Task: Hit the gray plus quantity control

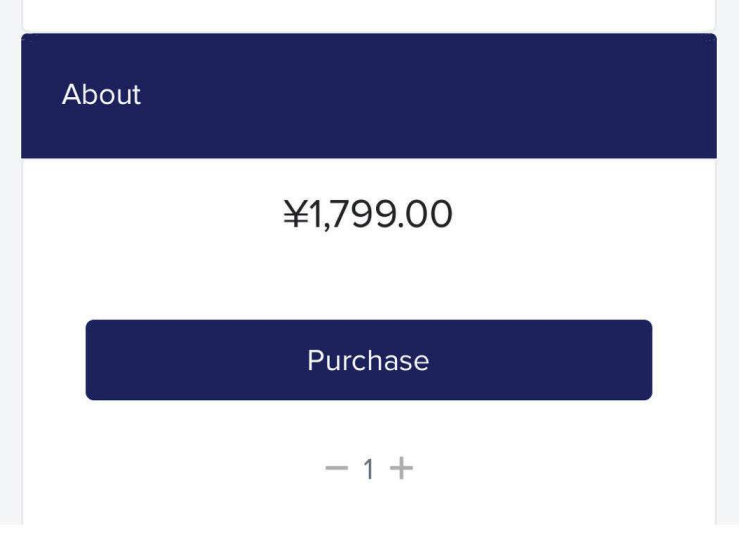Action: pyautogui.click(x=401, y=468)
